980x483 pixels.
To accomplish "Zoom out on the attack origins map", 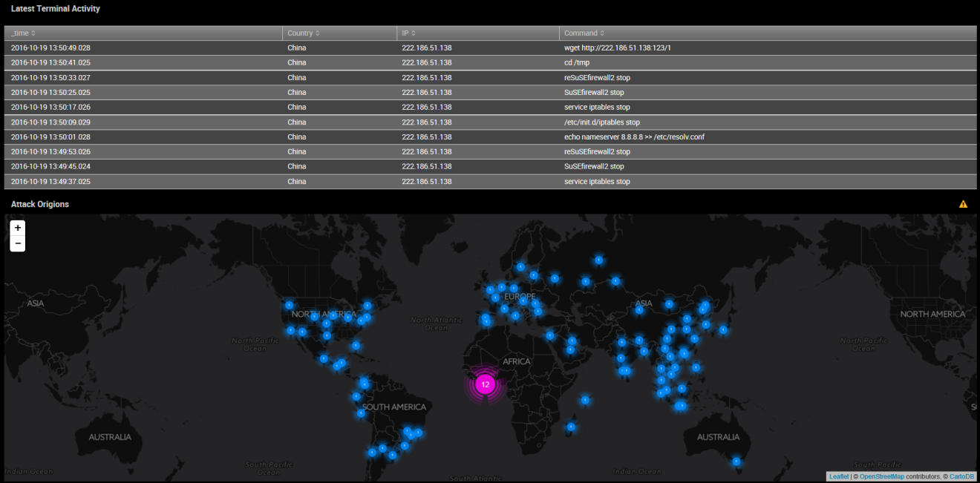I will [18, 243].
